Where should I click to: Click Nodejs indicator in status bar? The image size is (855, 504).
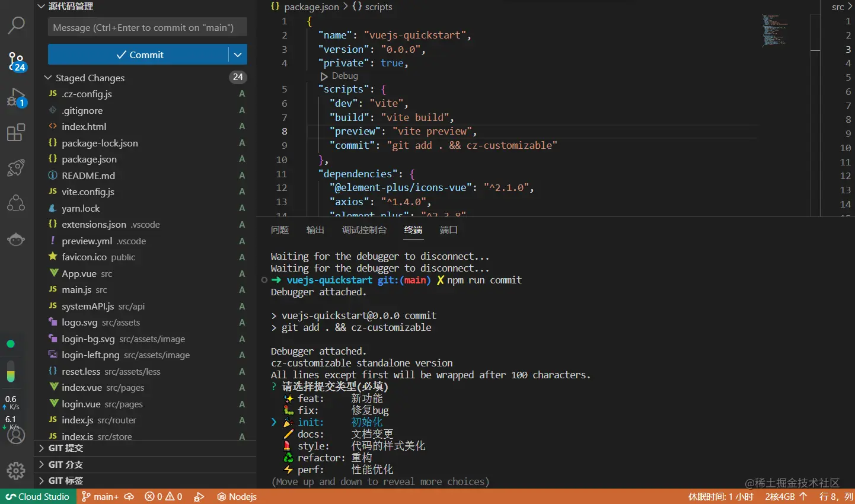pyautogui.click(x=237, y=497)
